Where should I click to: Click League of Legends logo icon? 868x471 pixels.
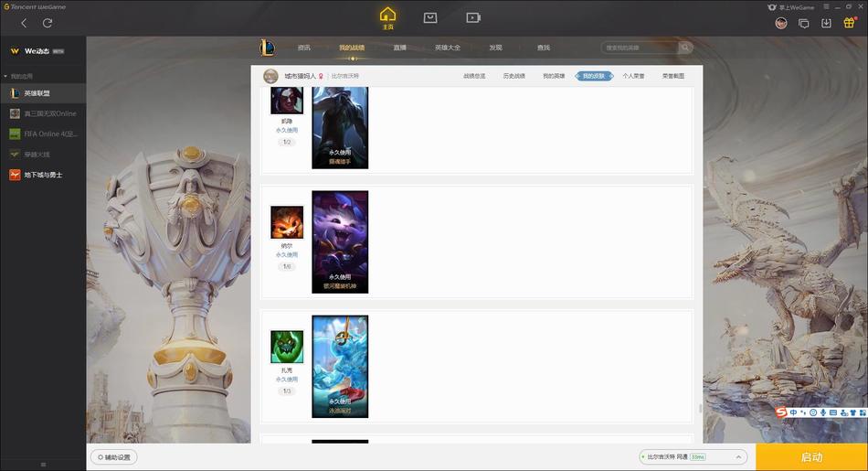(x=267, y=48)
